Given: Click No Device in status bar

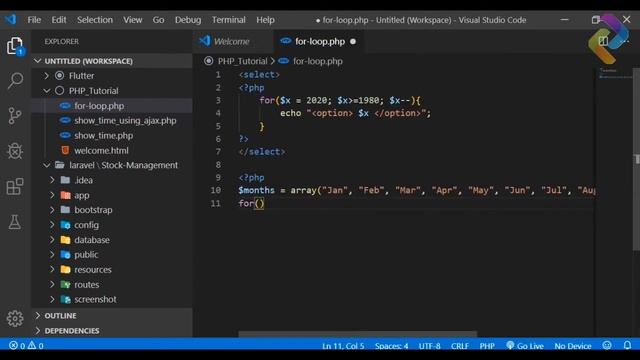Looking at the screenshot, I should [x=573, y=346].
